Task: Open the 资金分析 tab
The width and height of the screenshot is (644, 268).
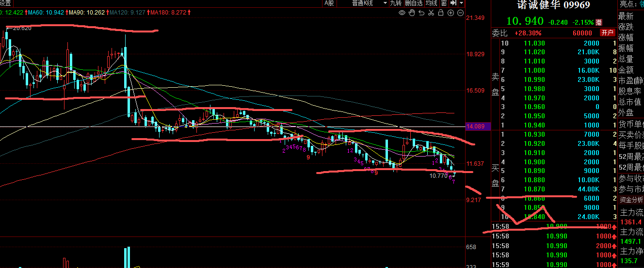Action: pyautogui.click(x=631, y=200)
